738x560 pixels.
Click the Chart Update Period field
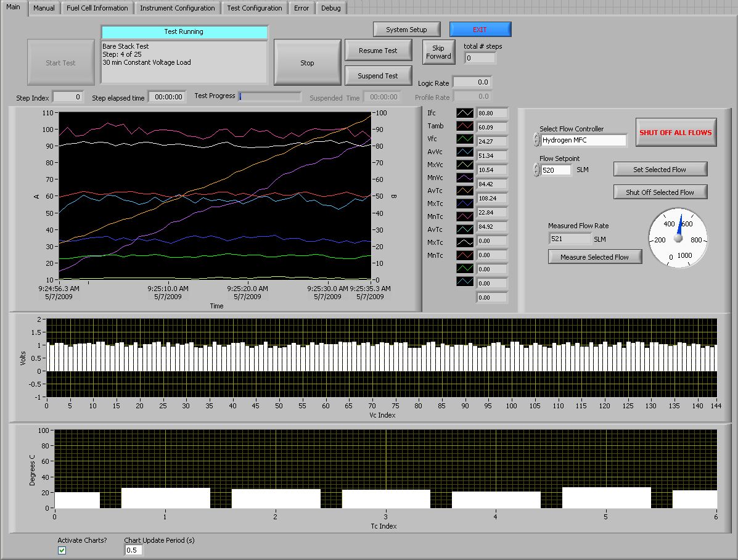[133, 550]
